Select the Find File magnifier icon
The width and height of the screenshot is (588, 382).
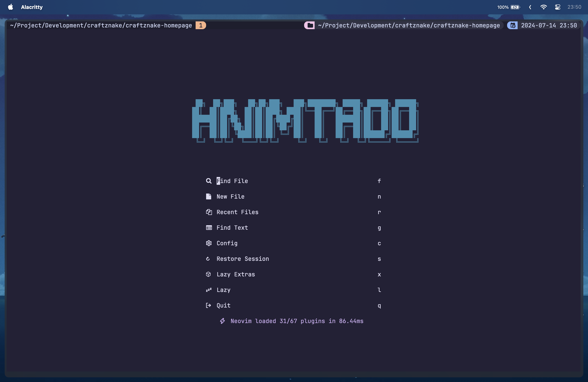pos(208,181)
